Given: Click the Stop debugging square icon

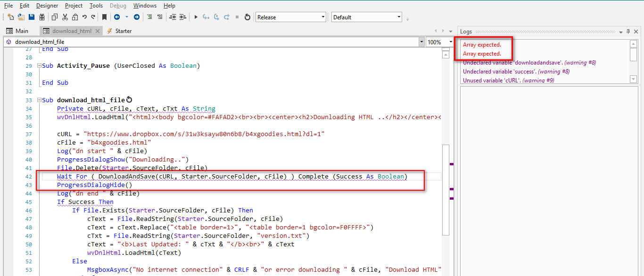Looking at the screenshot, I should click(x=237, y=17).
